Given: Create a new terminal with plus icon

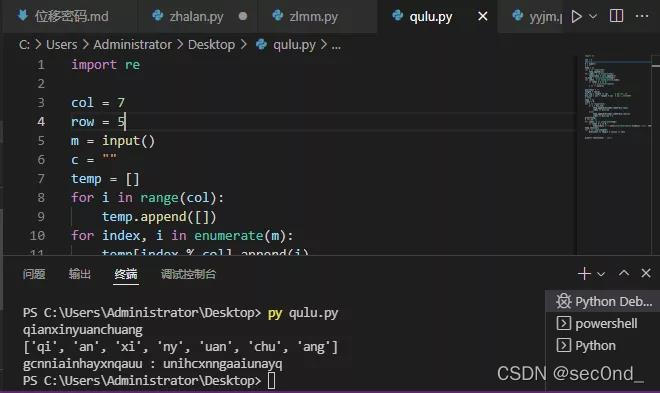Looking at the screenshot, I should (584, 274).
